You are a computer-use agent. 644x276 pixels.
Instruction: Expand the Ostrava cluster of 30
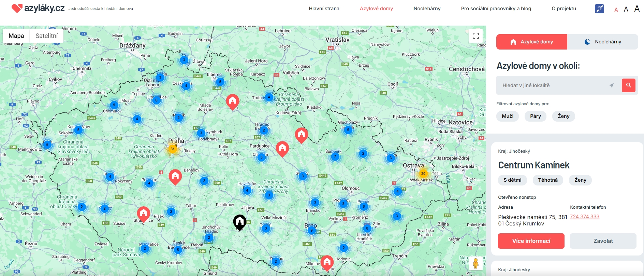pyautogui.click(x=423, y=174)
